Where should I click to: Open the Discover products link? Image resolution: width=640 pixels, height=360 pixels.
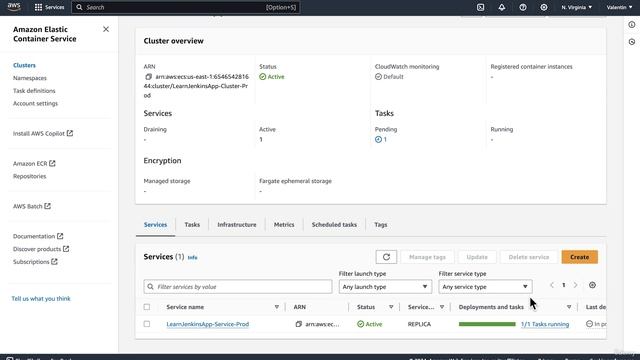41,249
